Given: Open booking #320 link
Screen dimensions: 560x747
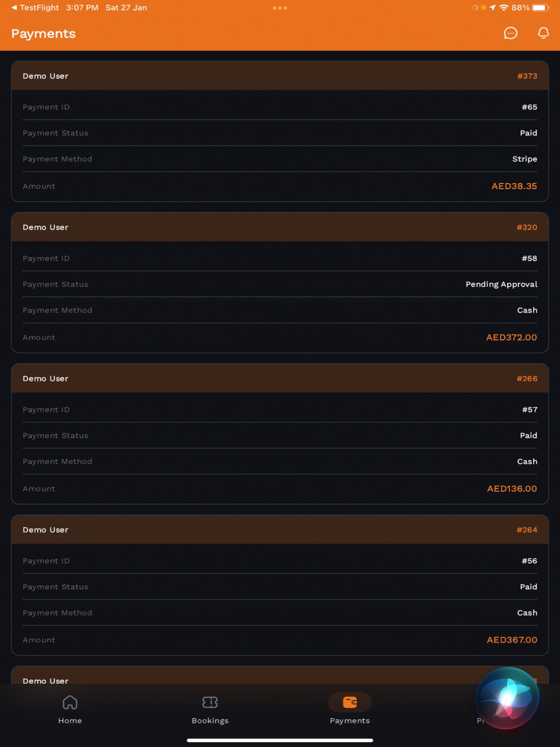Looking at the screenshot, I should 527,227.
